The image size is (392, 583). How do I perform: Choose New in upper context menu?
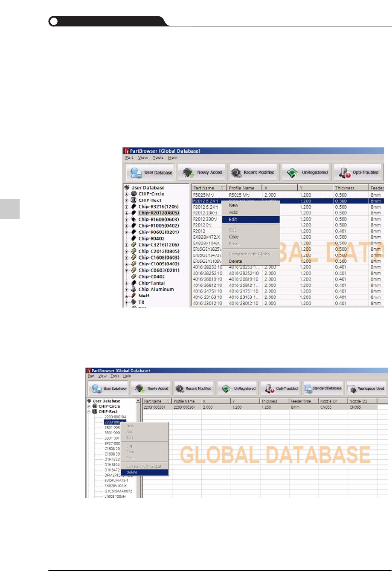[251, 205]
